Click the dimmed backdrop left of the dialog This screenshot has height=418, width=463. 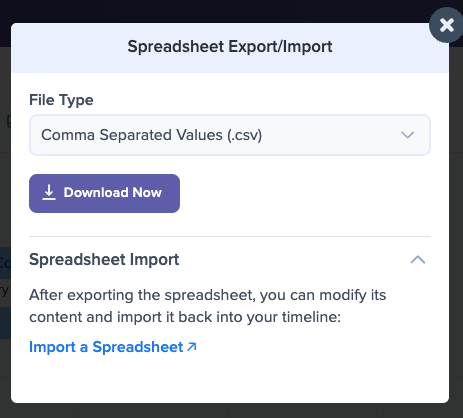click(5, 200)
